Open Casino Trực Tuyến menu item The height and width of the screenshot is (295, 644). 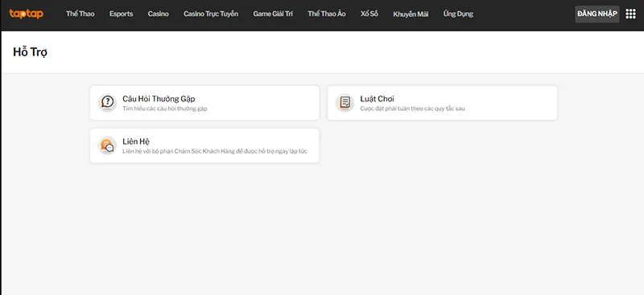tap(211, 14)
